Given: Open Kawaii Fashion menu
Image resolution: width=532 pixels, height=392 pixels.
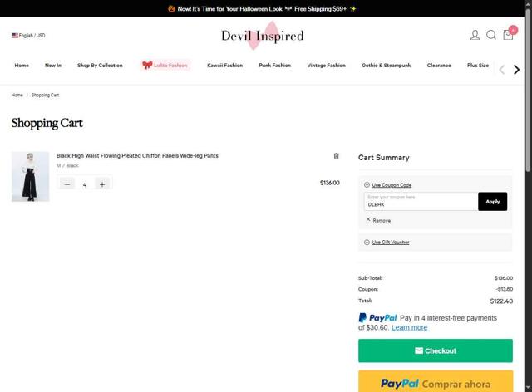Looking at the screenshot, I should pos(225,66).
